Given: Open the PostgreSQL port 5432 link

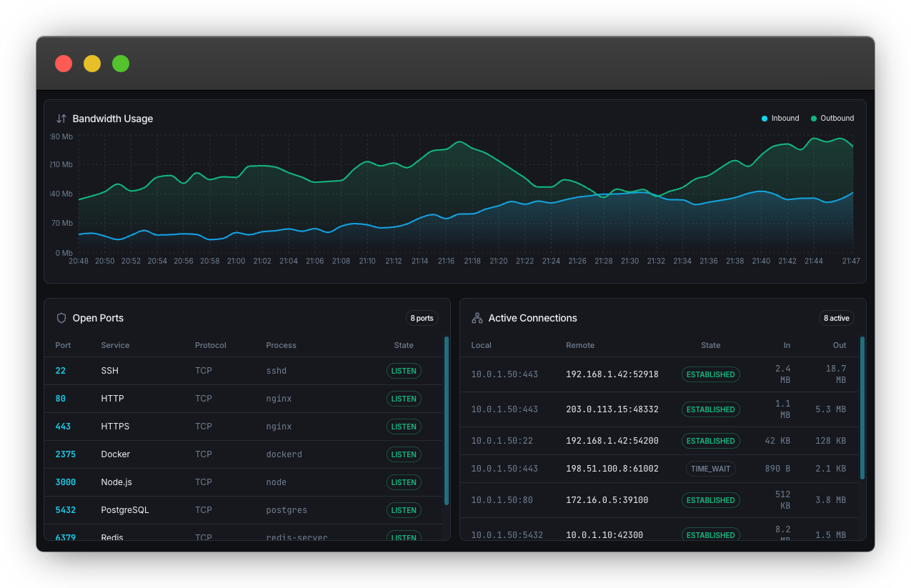Looking at the screenshot, I should click(x=65, y=510).
